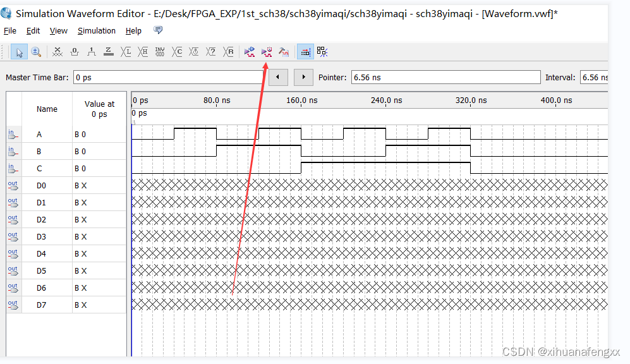Screen dimensions: 630x364
Task: Move time bar to previous transition
Action: [278, 77]
